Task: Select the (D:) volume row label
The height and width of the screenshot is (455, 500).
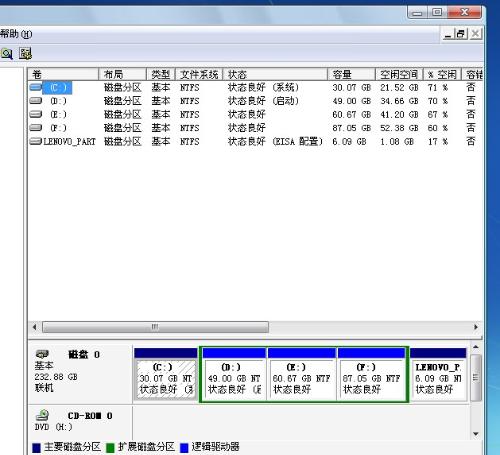Action: pyautogui.click(x=58, y=101)
